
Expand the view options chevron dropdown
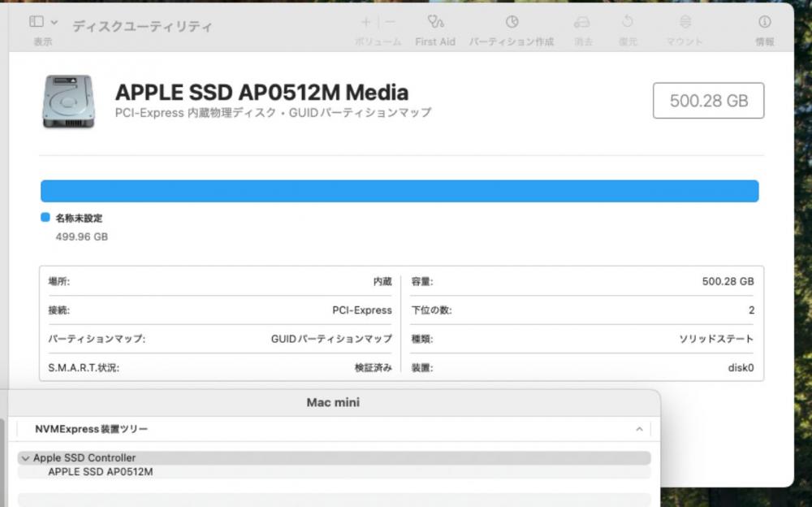(x=54, y=22)
